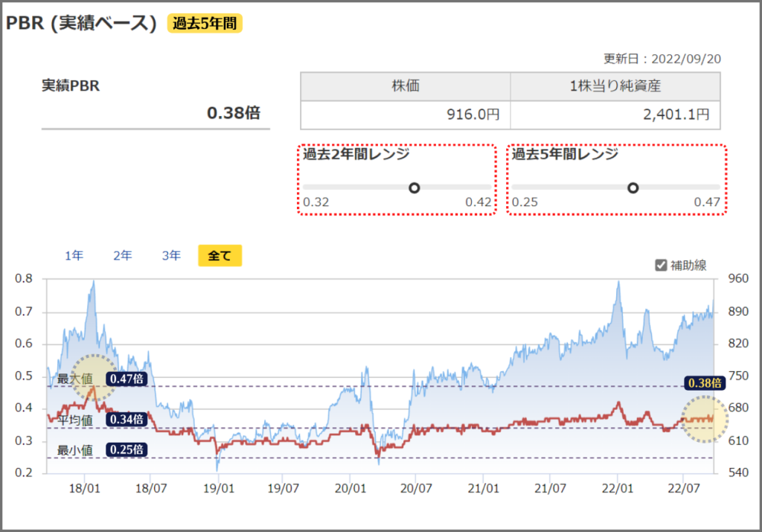Click the 1株当り純資産 table header
Viewport: 762px width, 532px height.
615,86
